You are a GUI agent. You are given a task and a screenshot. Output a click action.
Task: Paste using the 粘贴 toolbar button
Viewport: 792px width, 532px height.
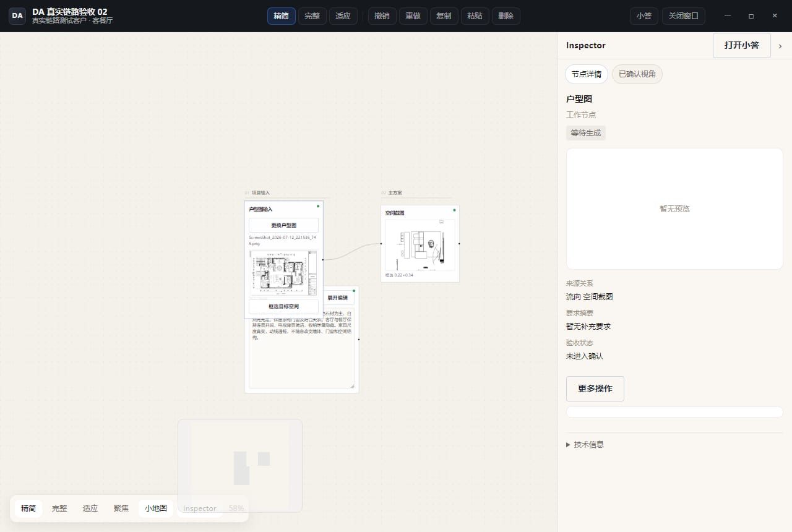pyautogui.click(x=475, y=16)
